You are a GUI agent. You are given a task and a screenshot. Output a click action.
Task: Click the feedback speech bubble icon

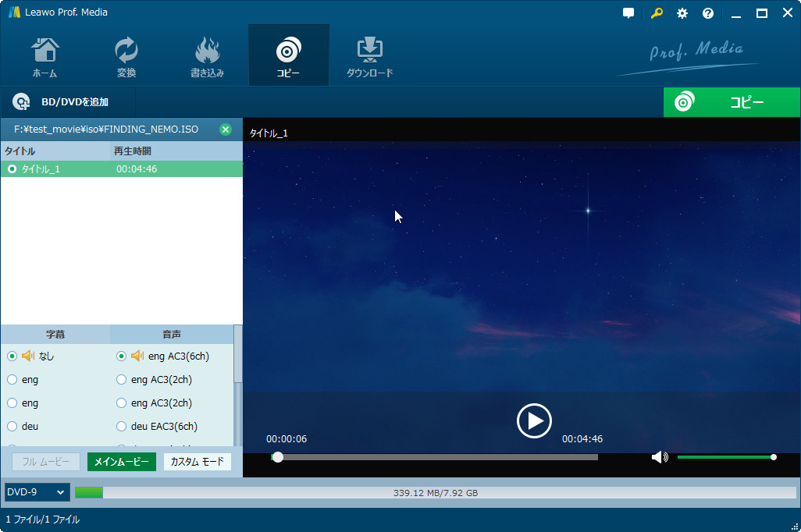628,13
